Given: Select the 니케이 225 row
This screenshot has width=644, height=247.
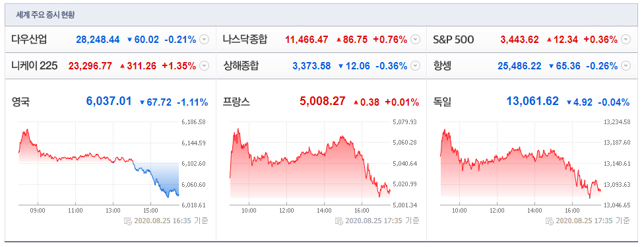Looking at the screenshot, I should 110,66.
